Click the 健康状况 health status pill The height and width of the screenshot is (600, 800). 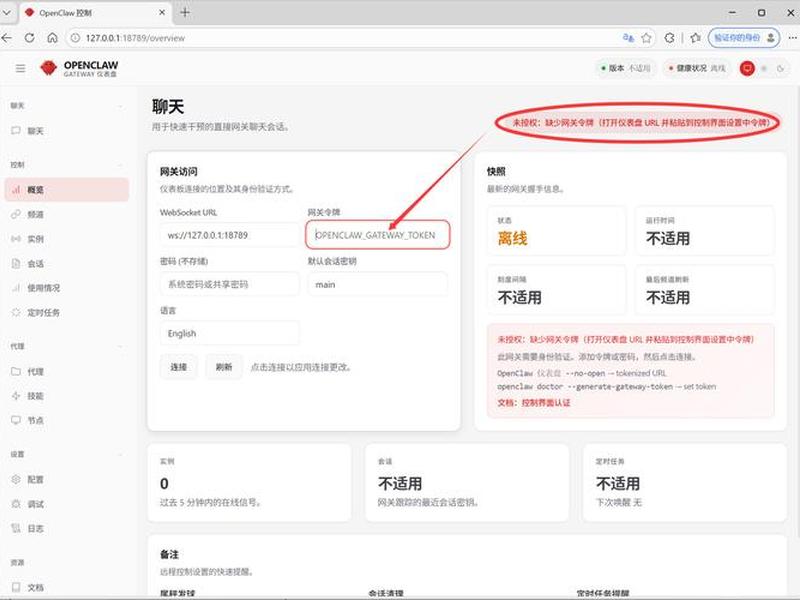pyautogui.click(x=697, y=68)
